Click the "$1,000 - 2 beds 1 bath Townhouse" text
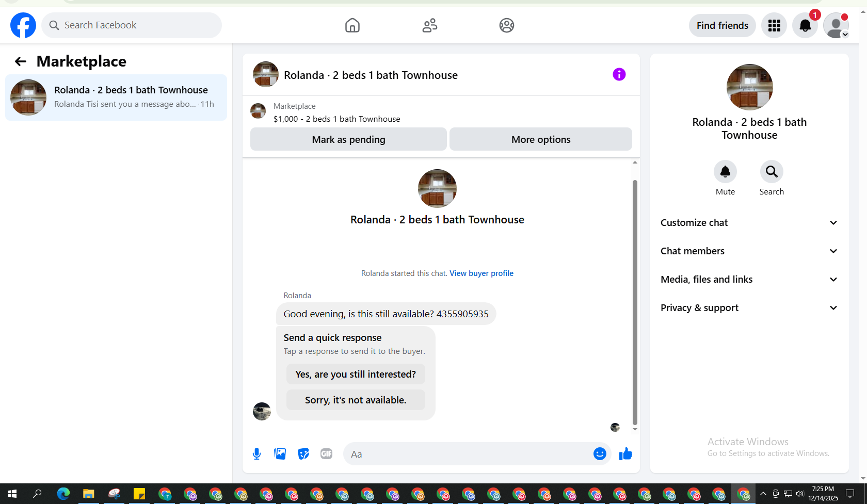This screenshot has height=504, width=867. tap(337, 119)
